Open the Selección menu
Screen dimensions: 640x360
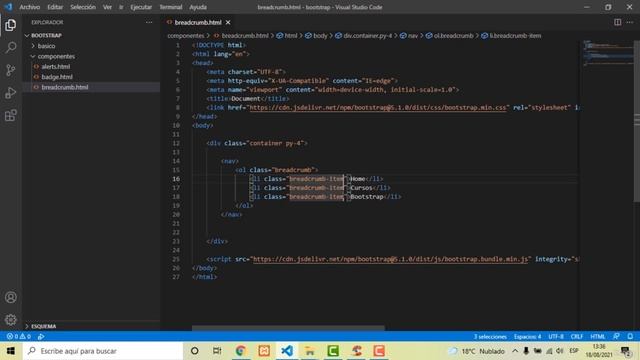pos(83,7)
